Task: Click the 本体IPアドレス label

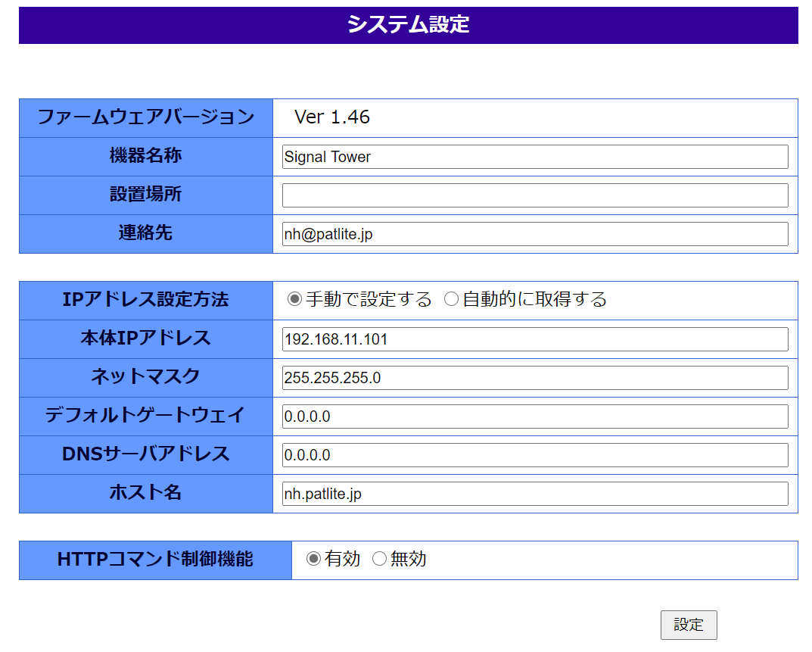Action: (x=146, y=339)
